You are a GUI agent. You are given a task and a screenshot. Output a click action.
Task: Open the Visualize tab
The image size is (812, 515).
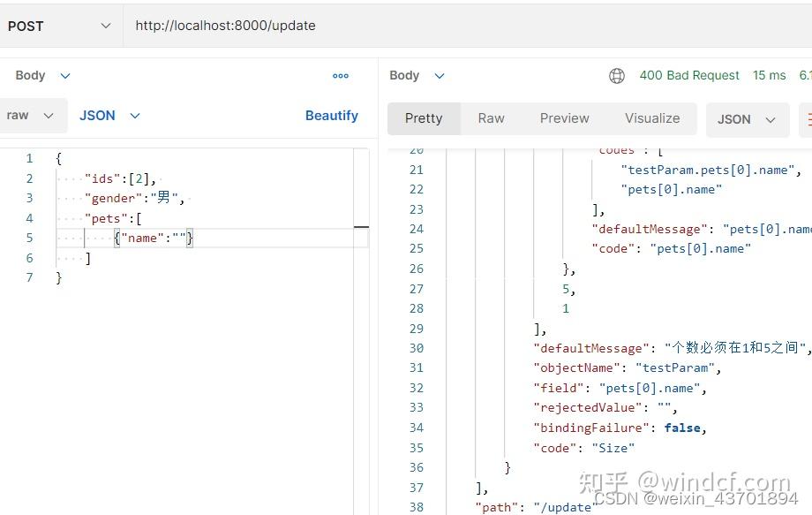point(652,117)
